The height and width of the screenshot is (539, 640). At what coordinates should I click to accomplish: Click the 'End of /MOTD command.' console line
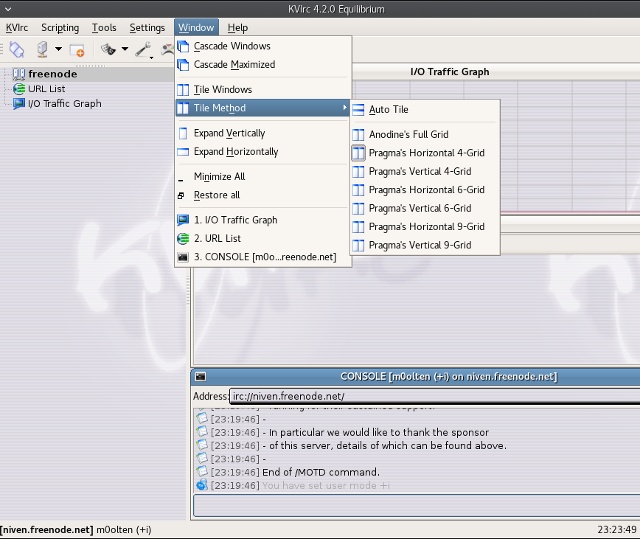pos(321,472)
